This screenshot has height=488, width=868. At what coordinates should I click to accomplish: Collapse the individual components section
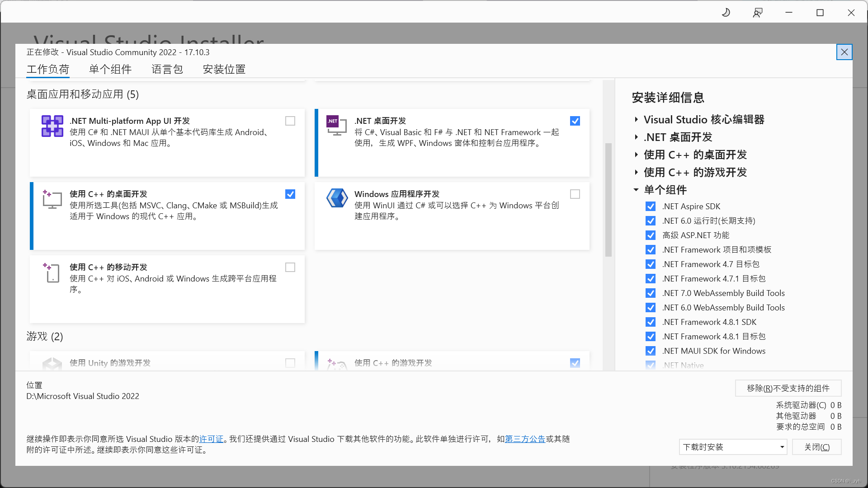click(636, 190)
